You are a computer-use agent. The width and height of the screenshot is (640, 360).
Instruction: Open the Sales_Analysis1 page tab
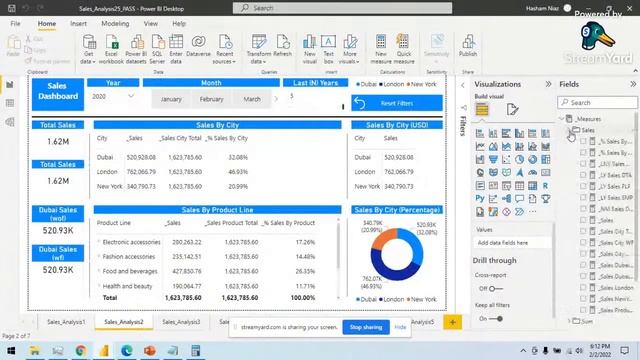pyautogui.click(x=66, y=322)
